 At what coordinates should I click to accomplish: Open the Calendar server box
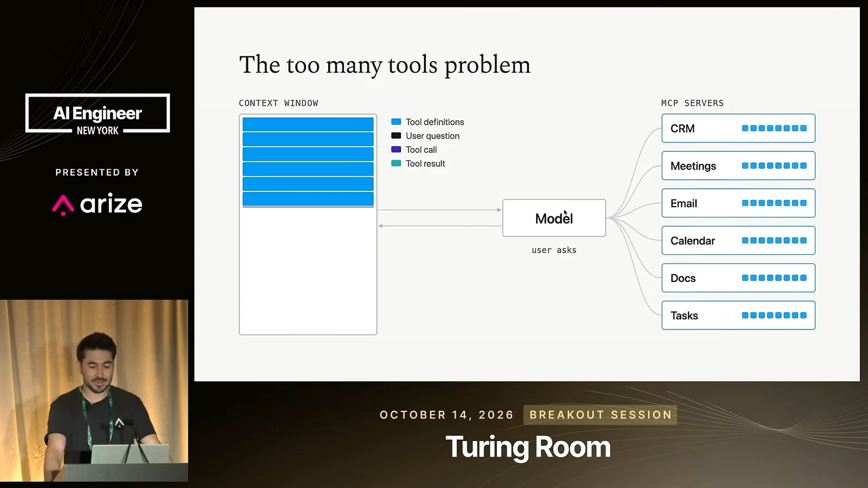coord(738,241)
